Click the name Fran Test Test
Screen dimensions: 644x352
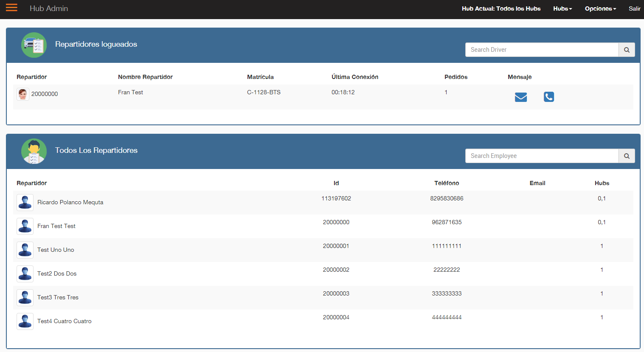pyautogui.click(x=56, y=226)
